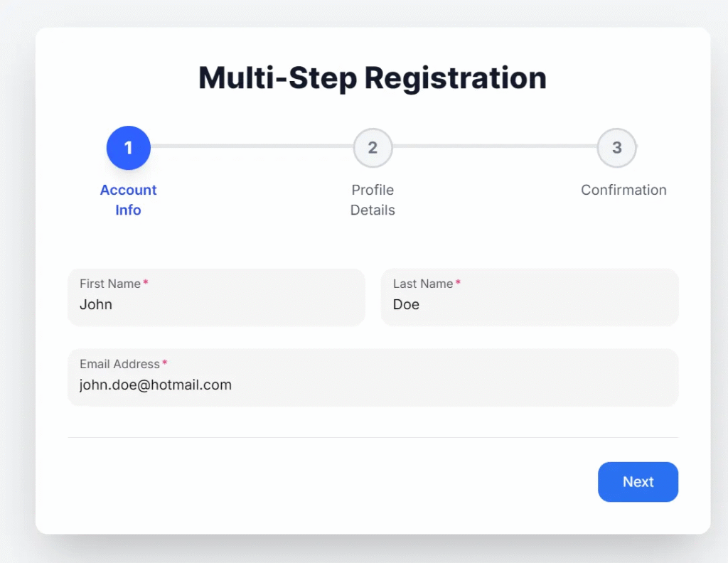This screenshot has height=563, width=728.
Task: Click the required asterisk beside Email Address
Action: coord(165,363)
